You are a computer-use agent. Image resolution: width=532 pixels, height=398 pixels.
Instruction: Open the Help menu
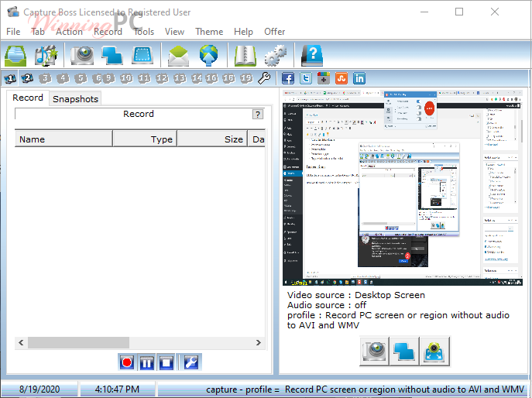tap(243, 32)
